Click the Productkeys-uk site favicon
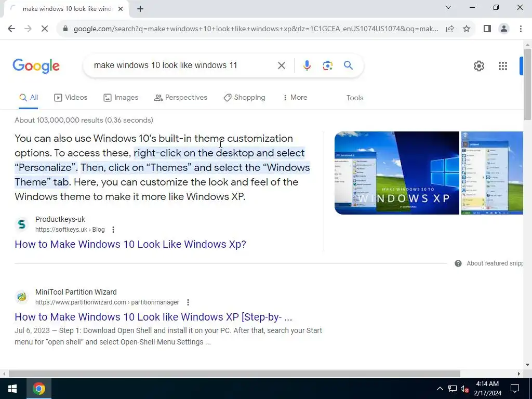This screenshot has width=532, height=399. click(22, 224)
